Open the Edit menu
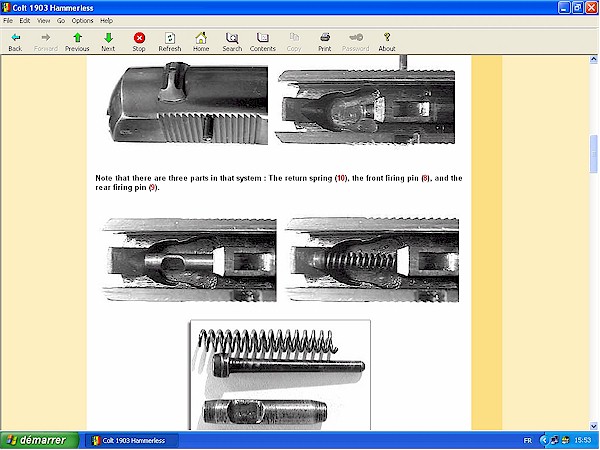Viewport: 600px width, 450px height. click(x=25, y=21)
